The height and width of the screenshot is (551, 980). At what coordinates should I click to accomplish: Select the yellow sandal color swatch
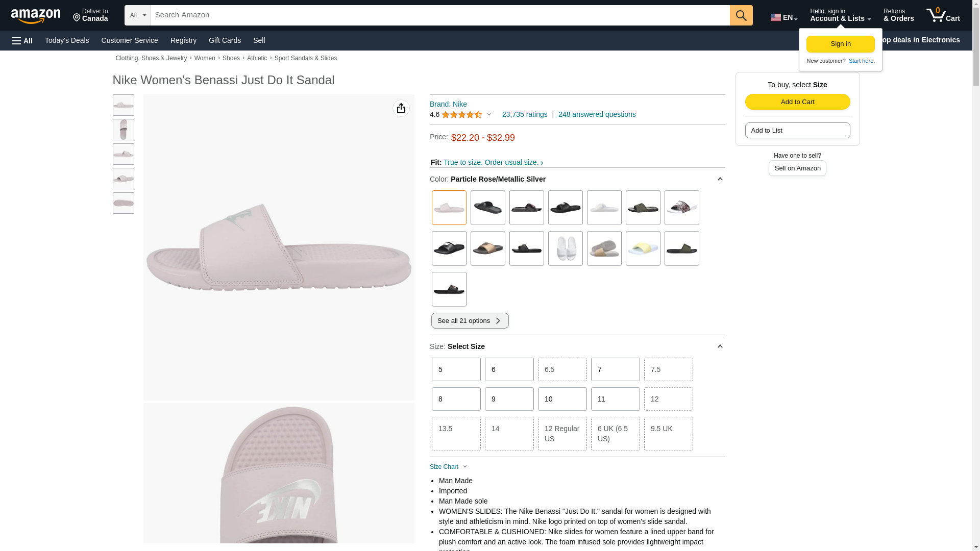click(643, 248)
